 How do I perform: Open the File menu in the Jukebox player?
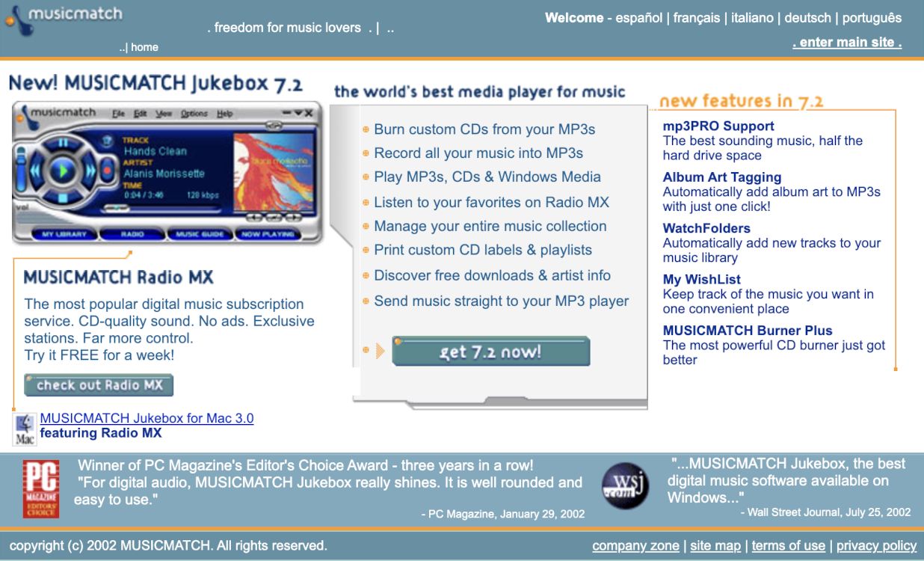(119, 114)
